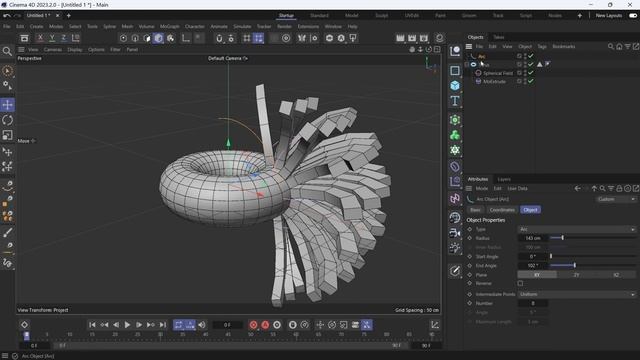Image resolution: width=640 pixels, height=360 pixels.
Task: Open Attributes panel hamburger menu
Action: point(469,189)
